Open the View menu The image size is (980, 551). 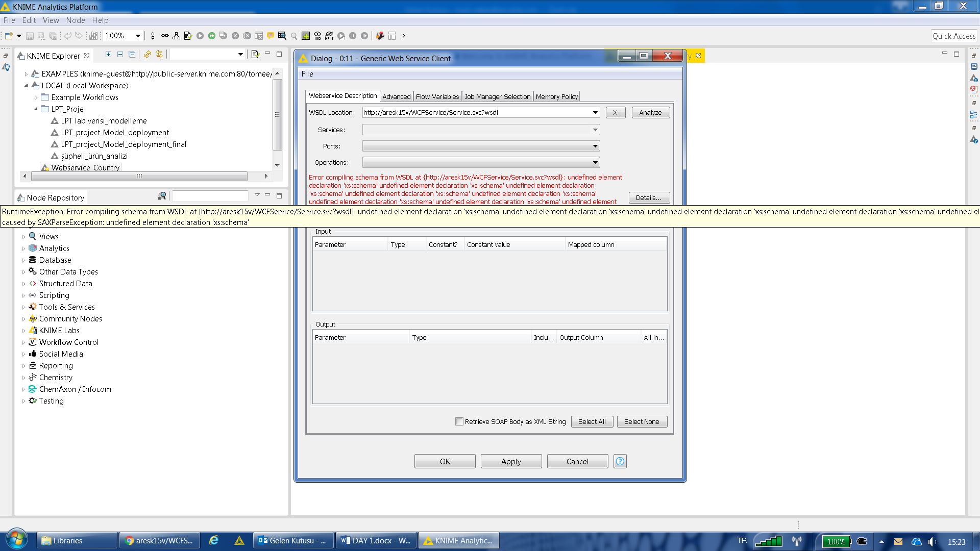tap(51, 20)
